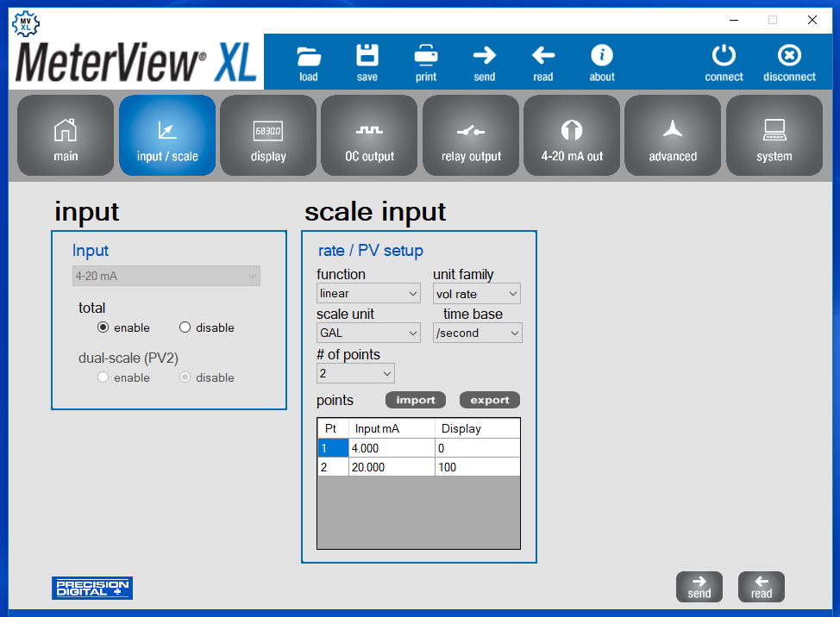Open the Input 4-20 mA dropdown
This screenshot has width=840, height=617.
point(166,276)
